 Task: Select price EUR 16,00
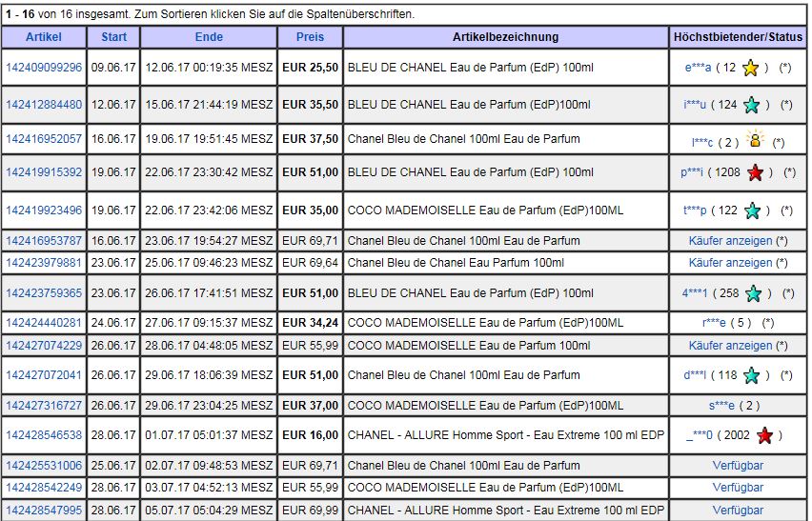310,435
